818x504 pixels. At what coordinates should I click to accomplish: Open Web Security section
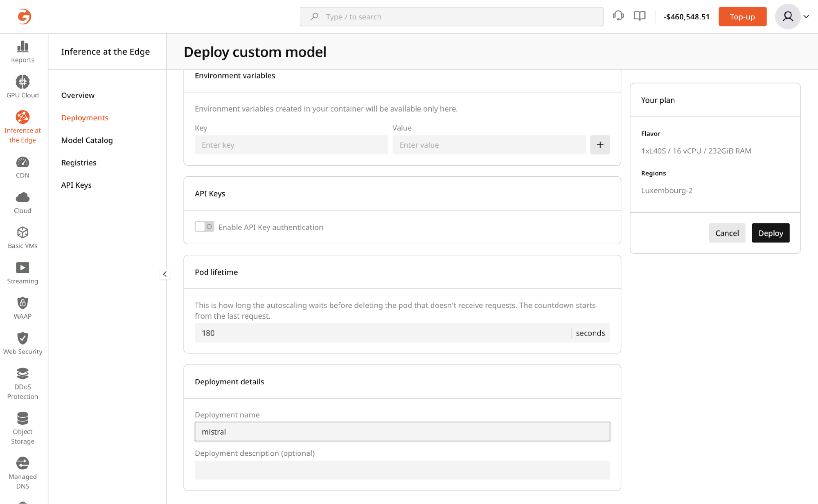pos(23,343)
